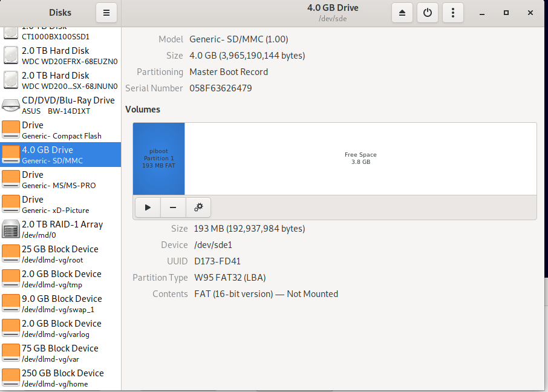Image resolution: width=548 pixels, height=392 pixels.
Task: Delete selected partition with minus button
Action: tap(173, 207)
